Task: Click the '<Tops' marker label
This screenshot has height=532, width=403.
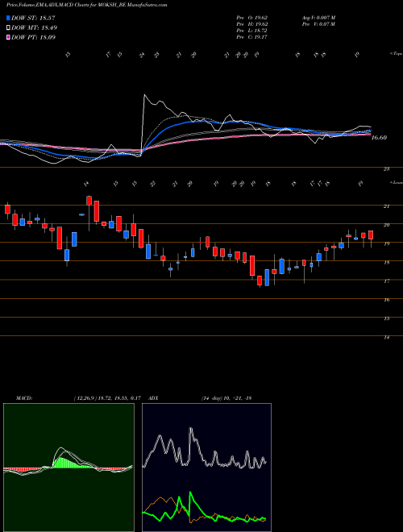Action: click(x=396, y=54)
